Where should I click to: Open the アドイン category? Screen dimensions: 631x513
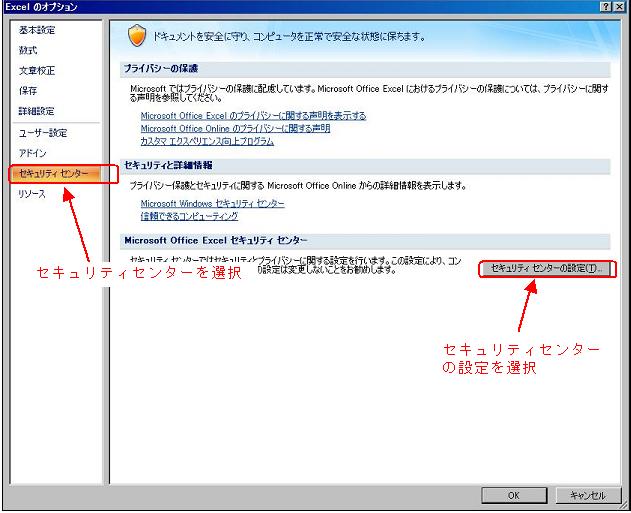click(x=33, y=153)
